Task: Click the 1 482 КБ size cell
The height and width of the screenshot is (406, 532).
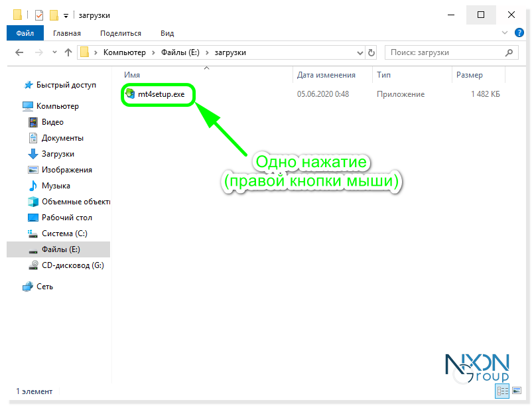Action: pos(486,94)
